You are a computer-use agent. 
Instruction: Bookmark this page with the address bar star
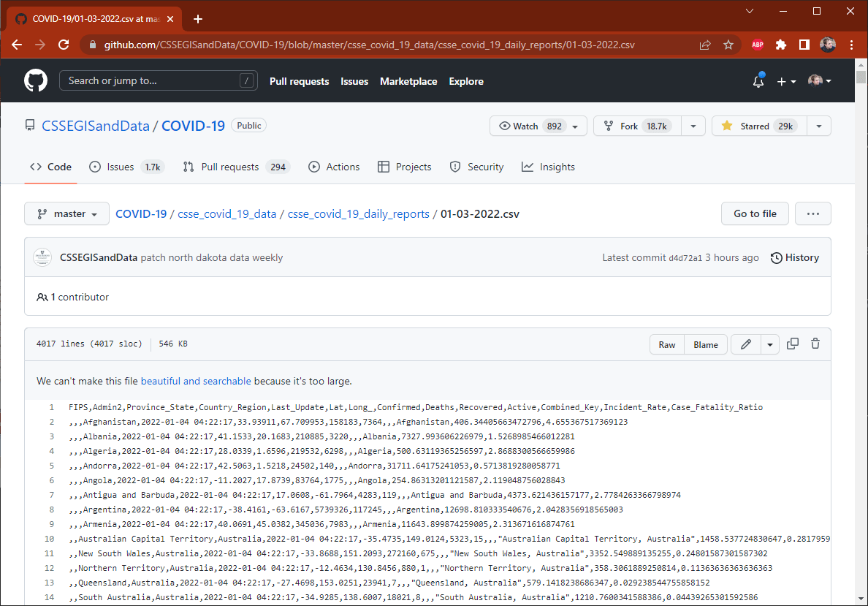tap(728, 45)
